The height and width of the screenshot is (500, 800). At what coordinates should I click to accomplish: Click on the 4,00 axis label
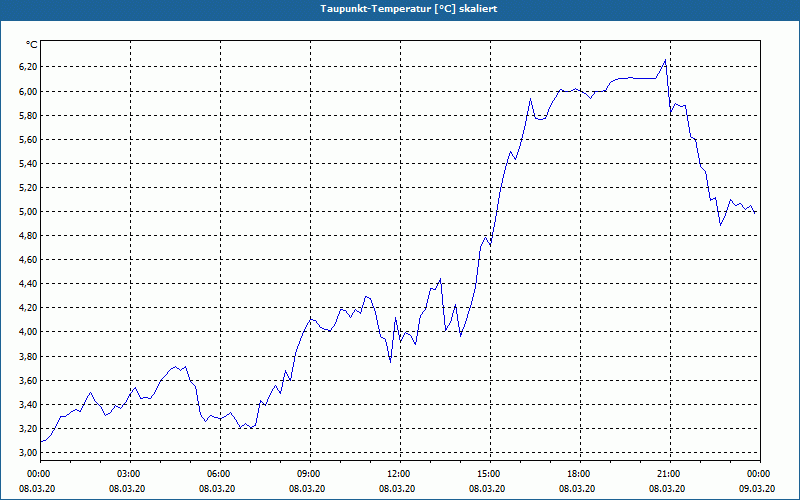coord(29,332)
